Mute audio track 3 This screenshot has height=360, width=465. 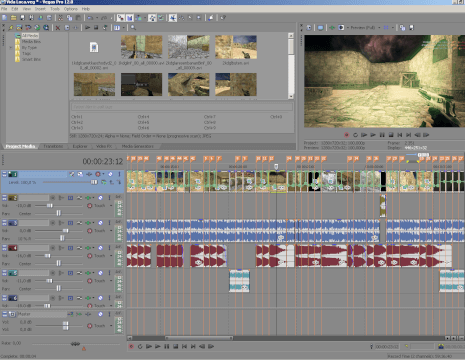click(100, 223)
